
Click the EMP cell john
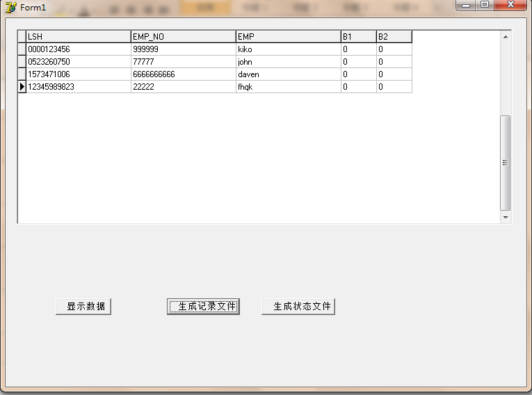point(289,62)
